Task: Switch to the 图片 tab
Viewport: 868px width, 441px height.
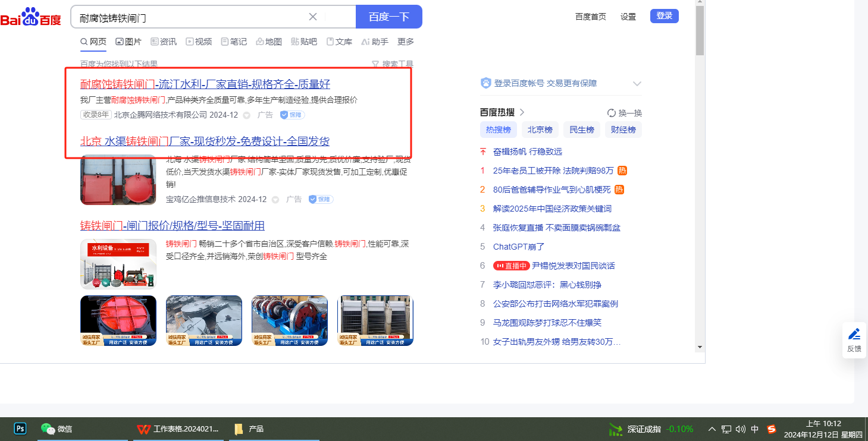Action: point(129,42)
